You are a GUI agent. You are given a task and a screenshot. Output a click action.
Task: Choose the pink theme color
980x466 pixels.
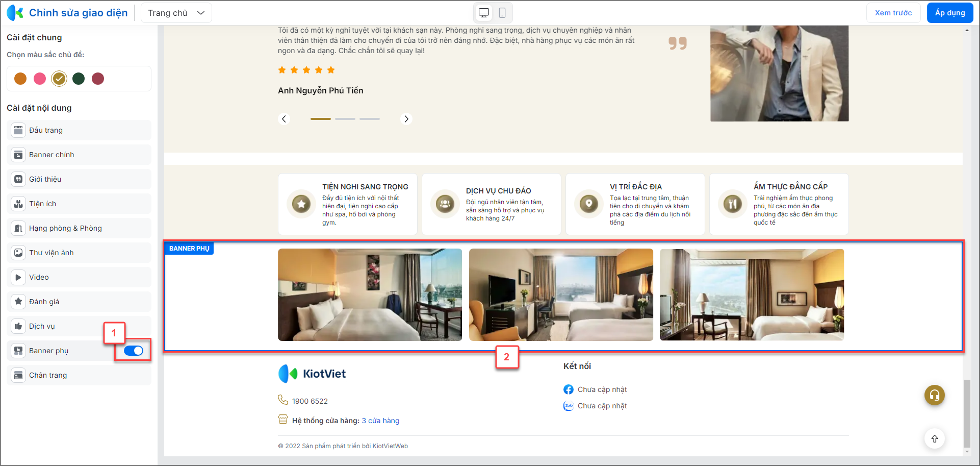[40, 79]
